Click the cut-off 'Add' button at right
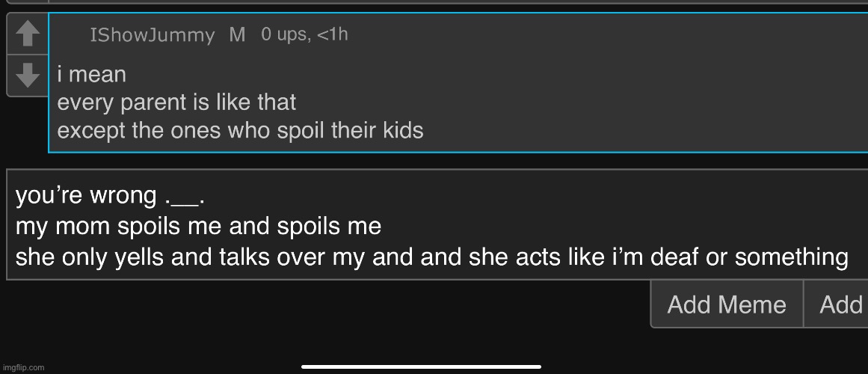Viewport: 868px width, 374px height. pos(840,304)
